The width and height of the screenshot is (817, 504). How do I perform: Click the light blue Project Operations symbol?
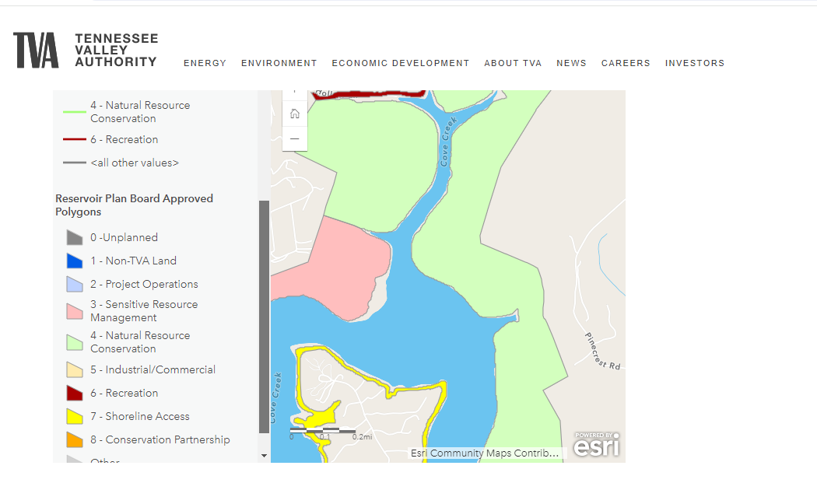[74, 284]
